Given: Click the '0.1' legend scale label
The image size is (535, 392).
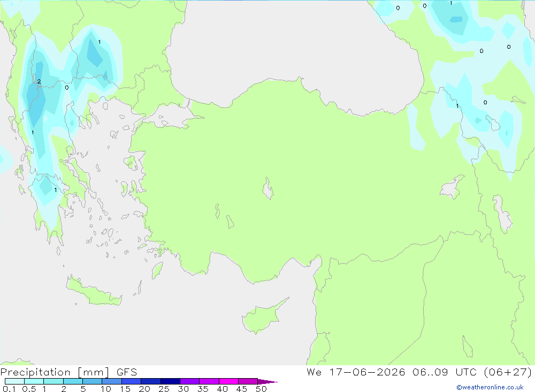Looking at the screenshot, I should [x=9, y=389].
